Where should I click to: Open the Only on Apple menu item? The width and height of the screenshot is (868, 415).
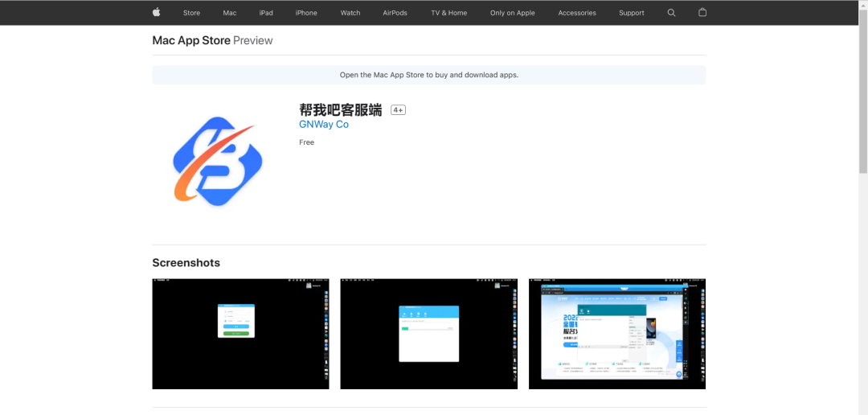[x=513, y=13]
